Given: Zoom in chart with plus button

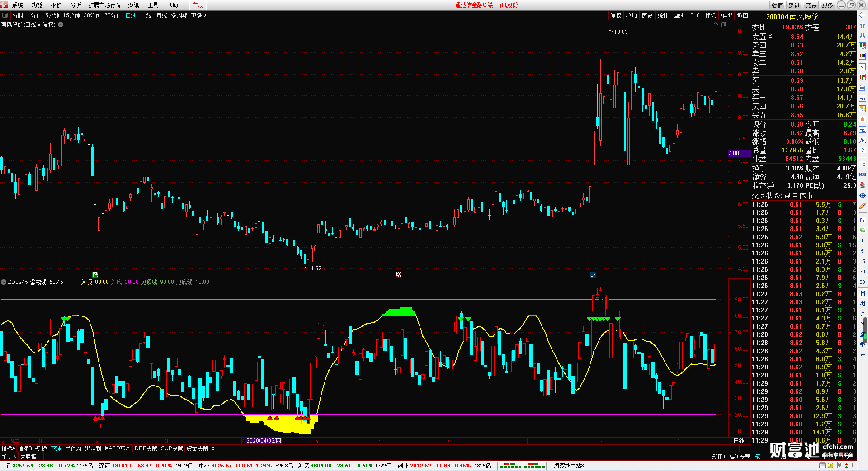Looking at the screenshot, I should pyautogui.click(x=734, y=448).
